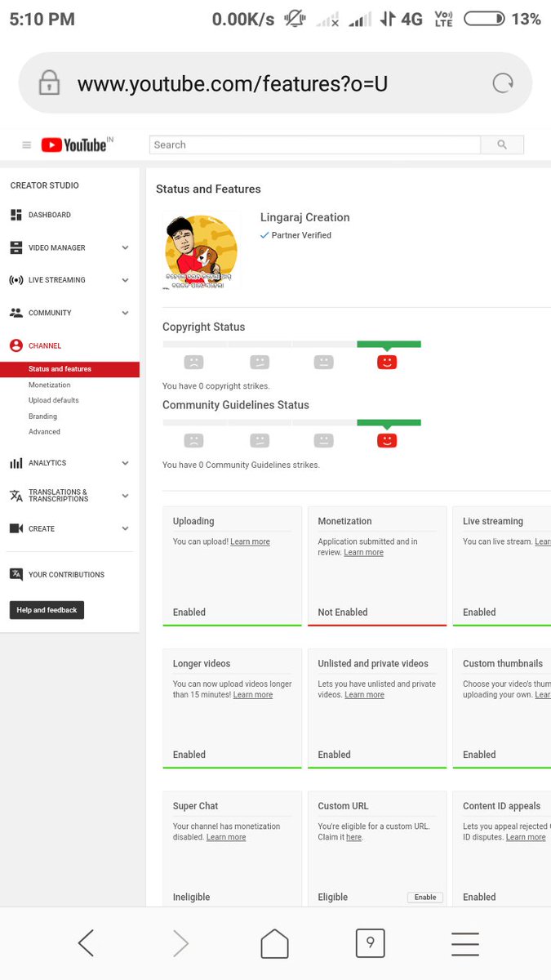Click green Community Guidelines progress segment
This screenshot has width=551, height=980.
pos(389,423)
